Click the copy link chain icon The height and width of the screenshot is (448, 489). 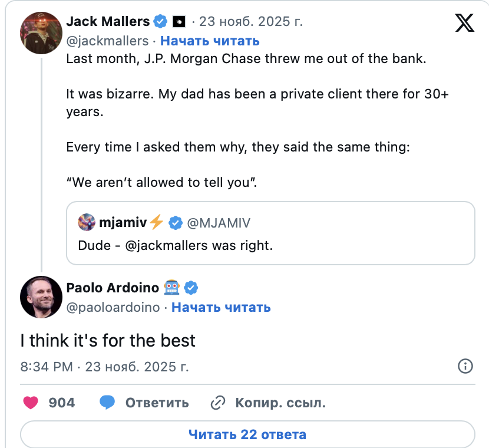click(x=218, y=403)
